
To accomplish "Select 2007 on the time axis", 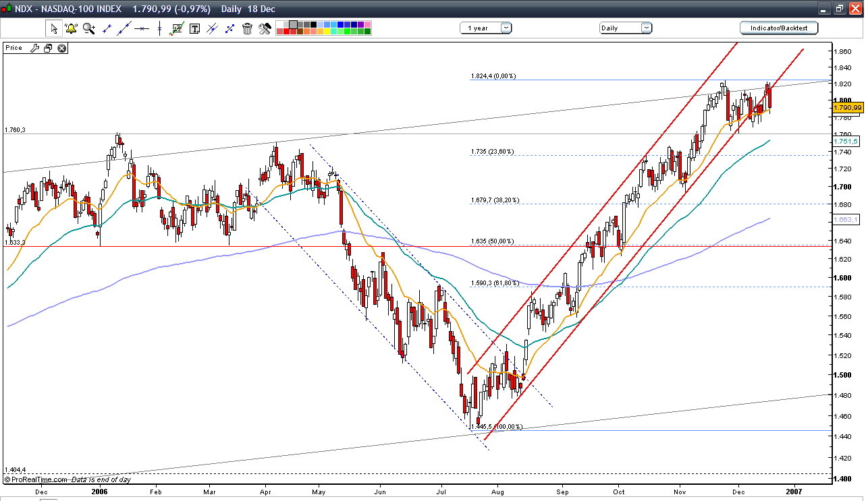I will (794, 492).
